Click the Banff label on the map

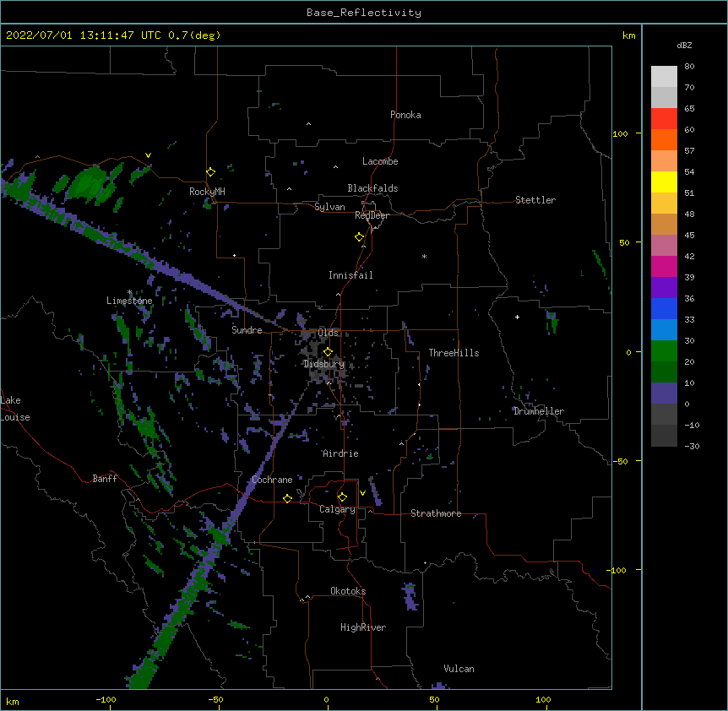[x=105, y=479]
